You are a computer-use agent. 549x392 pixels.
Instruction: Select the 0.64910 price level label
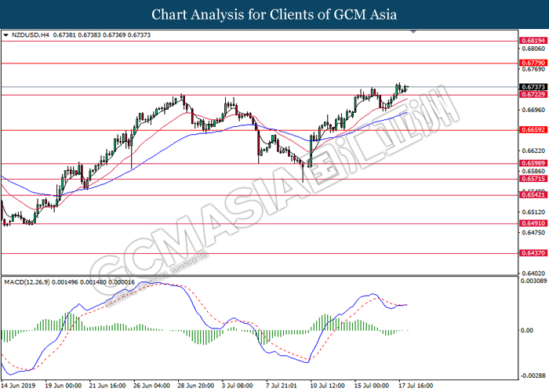point(533,223)
